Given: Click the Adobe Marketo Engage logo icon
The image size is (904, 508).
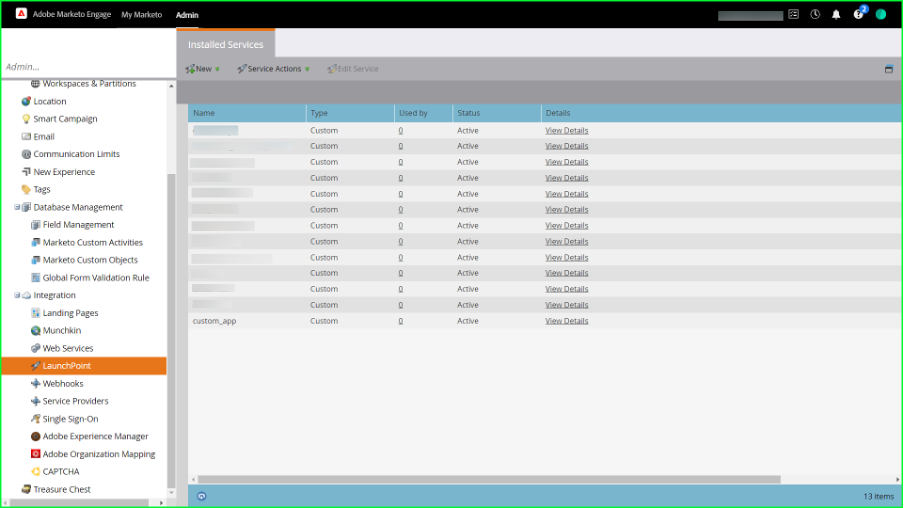Looking at the screenshot, I should click(x=21, y=13).
